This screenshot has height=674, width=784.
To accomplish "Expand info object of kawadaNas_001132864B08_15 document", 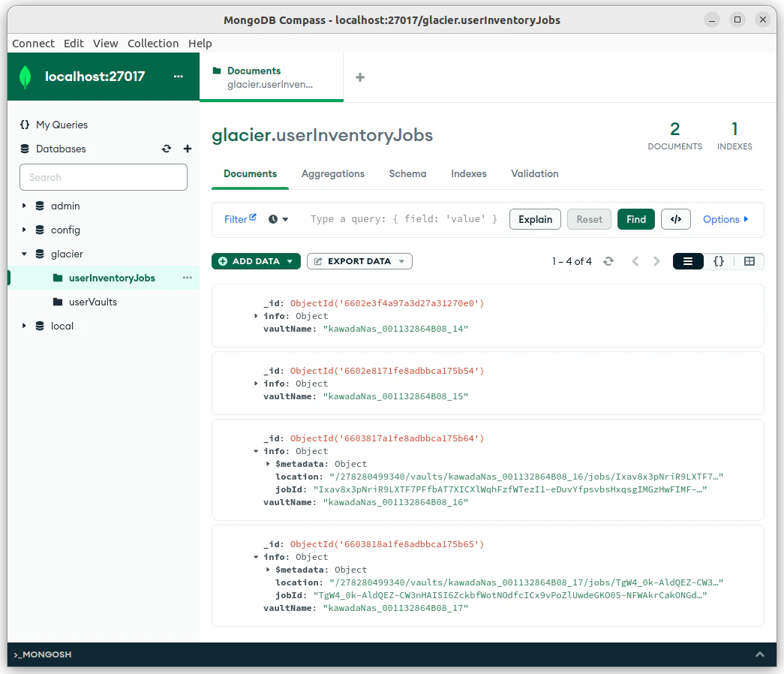I will (256, 384).
